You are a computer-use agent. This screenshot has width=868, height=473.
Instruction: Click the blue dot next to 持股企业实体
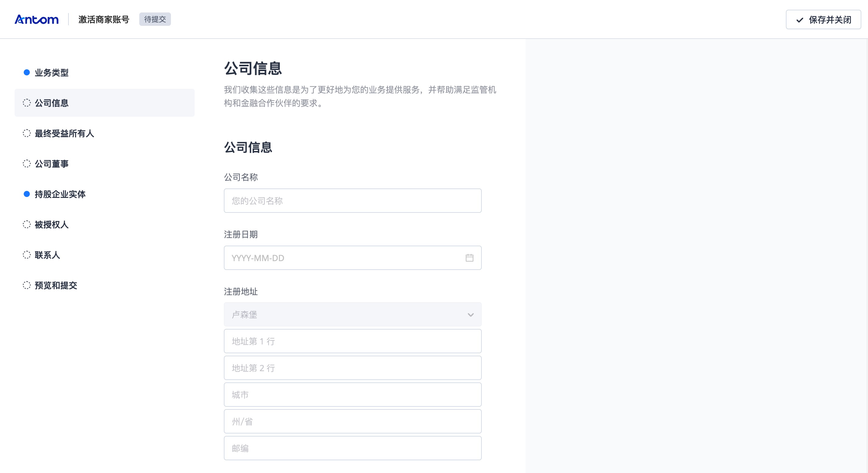tap(27, 194)
